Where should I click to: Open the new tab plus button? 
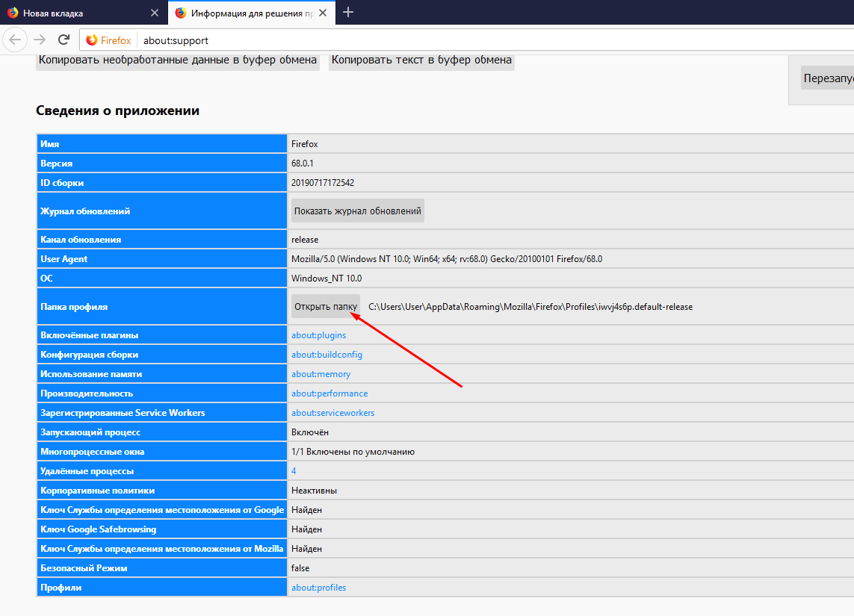click(348, 12)
